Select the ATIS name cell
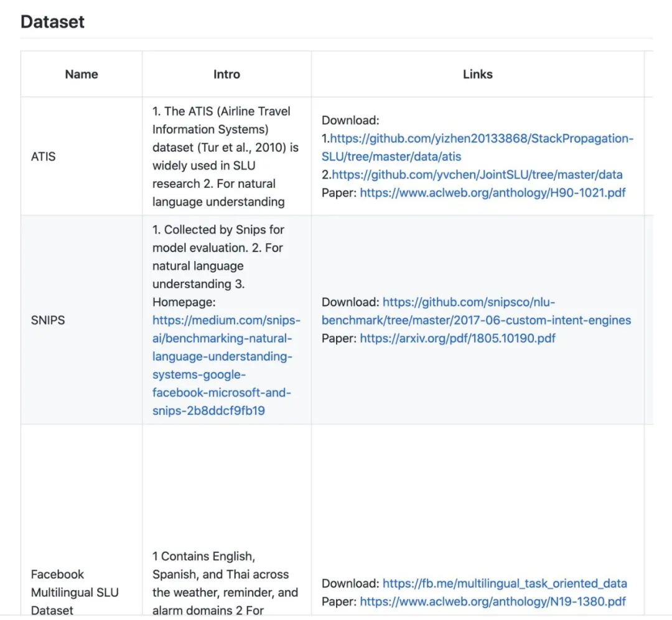Image resolution: width=672 pixels, height=620 pixels. tap(44, 157)
